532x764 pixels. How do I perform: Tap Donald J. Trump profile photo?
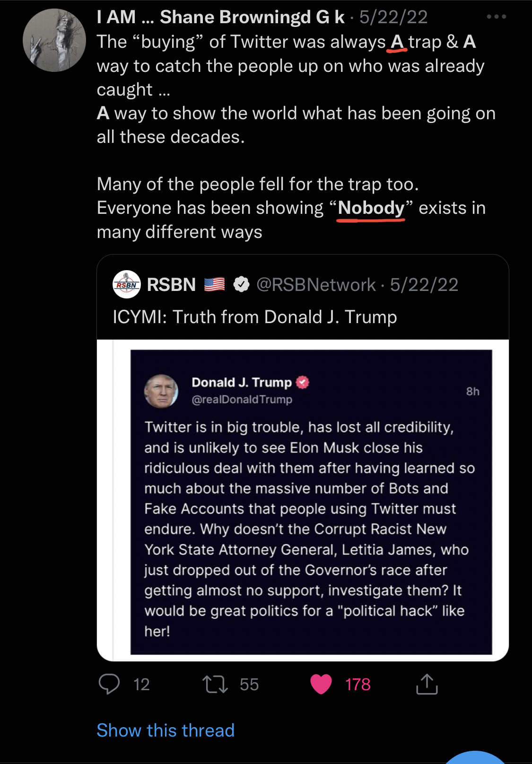click(x=161, y=391)
